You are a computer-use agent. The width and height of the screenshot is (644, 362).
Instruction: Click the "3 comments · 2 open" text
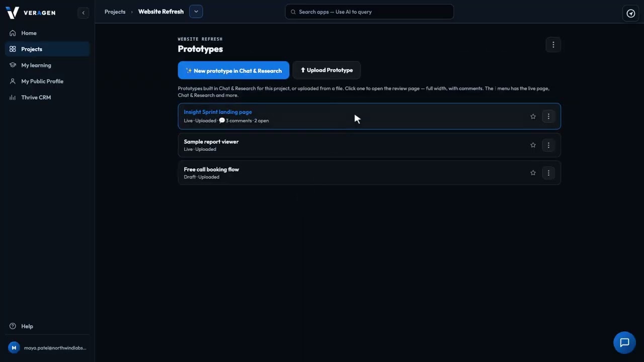point(247,121)
